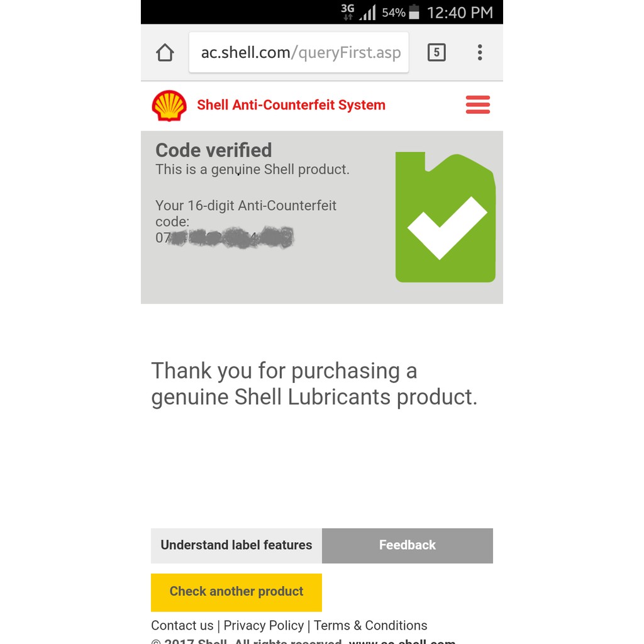Tap the browser home icon

click(x=165, y=53)
